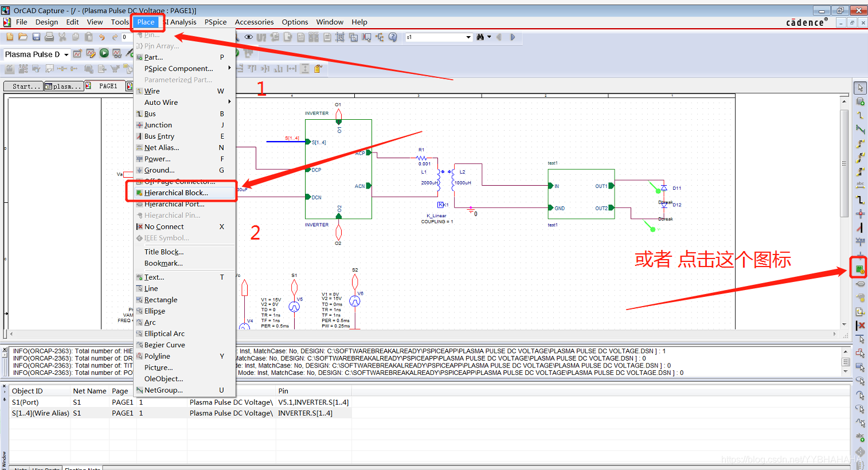The image size is (868, 470).
Task: Click the eye-shaped view icon in toolbar
Action: coord(248,37)
